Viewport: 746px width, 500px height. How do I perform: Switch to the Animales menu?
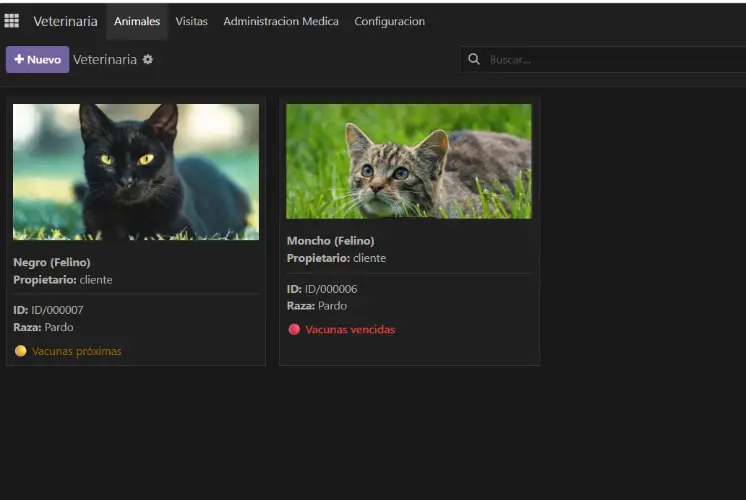point(137,21)
